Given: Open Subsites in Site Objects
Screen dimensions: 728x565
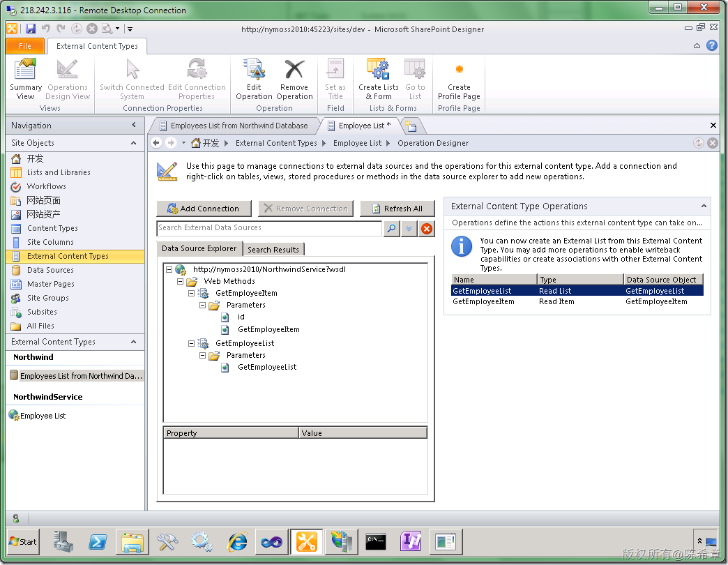Looking at the screenshot, I should [42, 312].
